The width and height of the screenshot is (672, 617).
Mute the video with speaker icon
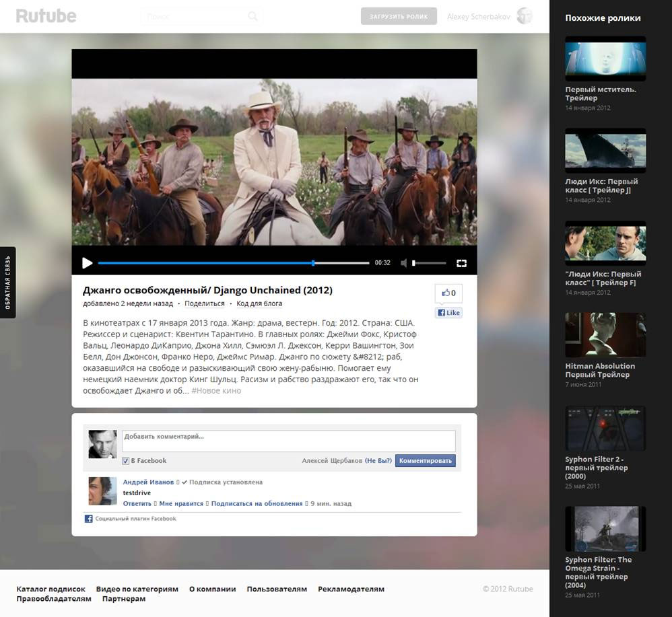(x=403, y=263)
